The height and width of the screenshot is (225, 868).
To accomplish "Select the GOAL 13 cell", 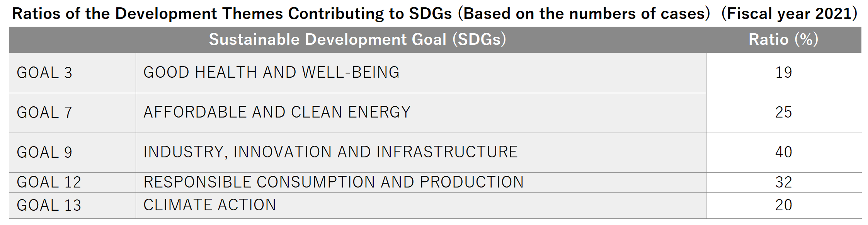I will [x=72, y=205].
